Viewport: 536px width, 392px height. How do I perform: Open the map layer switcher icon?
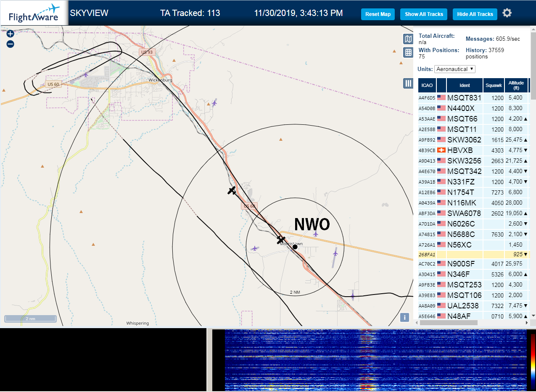(408, 39)
